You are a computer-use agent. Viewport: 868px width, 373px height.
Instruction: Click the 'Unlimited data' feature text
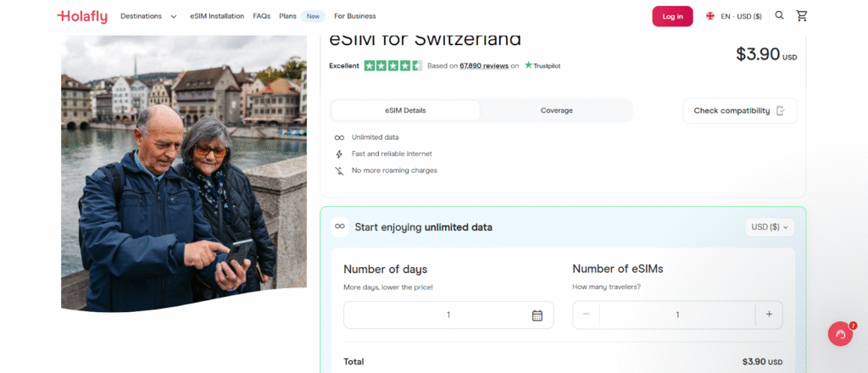[x=376, y=137]
